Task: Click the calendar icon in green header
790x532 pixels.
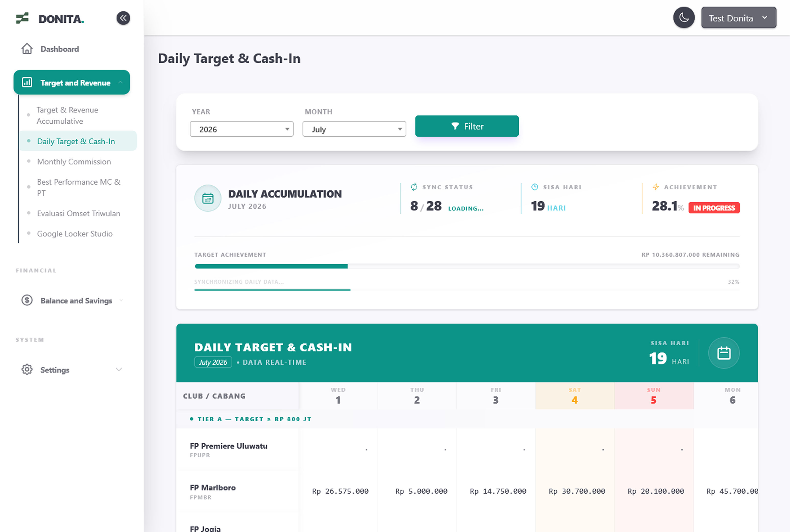Action: point(723,353)
